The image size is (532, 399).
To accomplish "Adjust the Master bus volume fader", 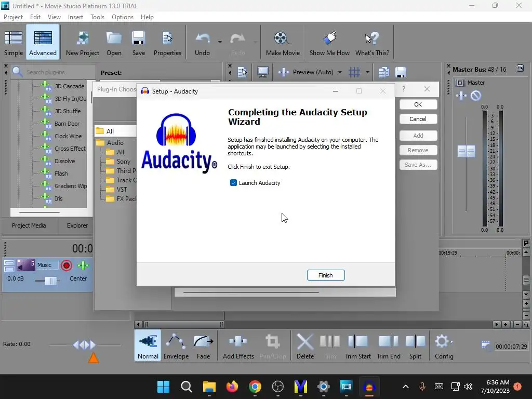I will point(466,151).
